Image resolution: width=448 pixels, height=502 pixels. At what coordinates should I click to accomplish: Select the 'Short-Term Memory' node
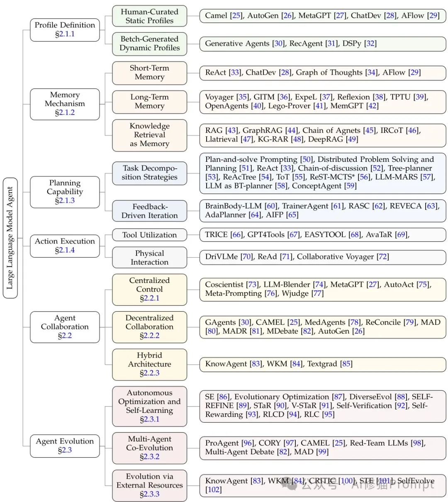(149, 73)
